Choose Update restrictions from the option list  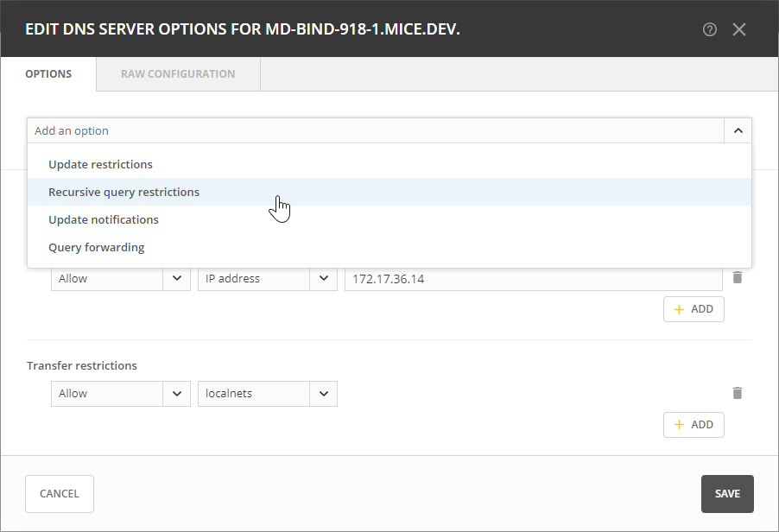click(x=100, y=164)
